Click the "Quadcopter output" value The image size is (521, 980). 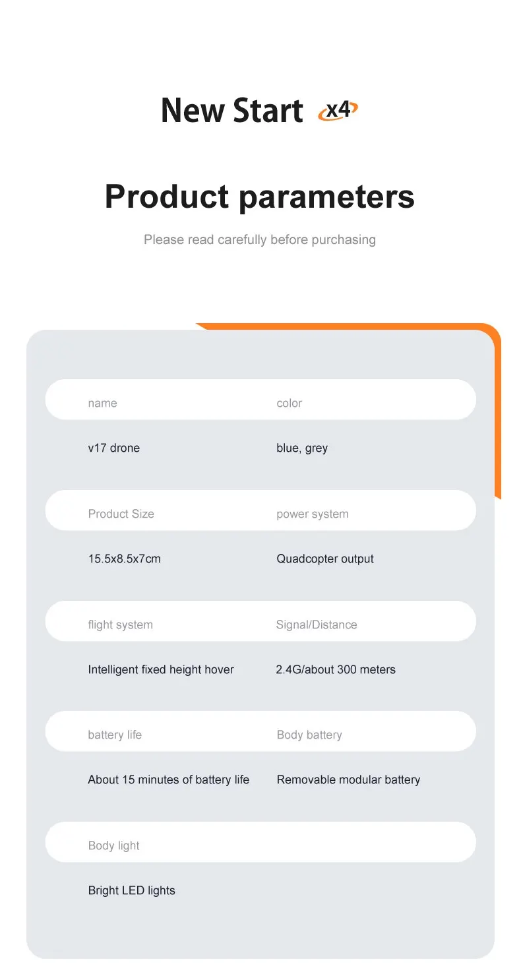point(325,559)
